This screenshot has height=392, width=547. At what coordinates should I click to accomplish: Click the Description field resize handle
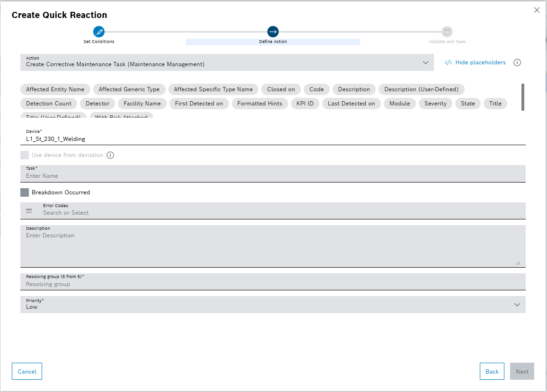point(518,262)
